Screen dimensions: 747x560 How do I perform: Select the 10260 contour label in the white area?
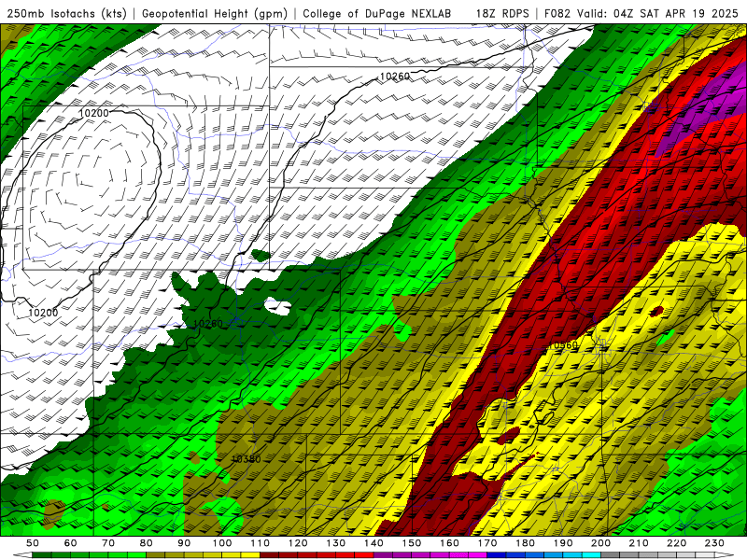click(x=394, y=77)
